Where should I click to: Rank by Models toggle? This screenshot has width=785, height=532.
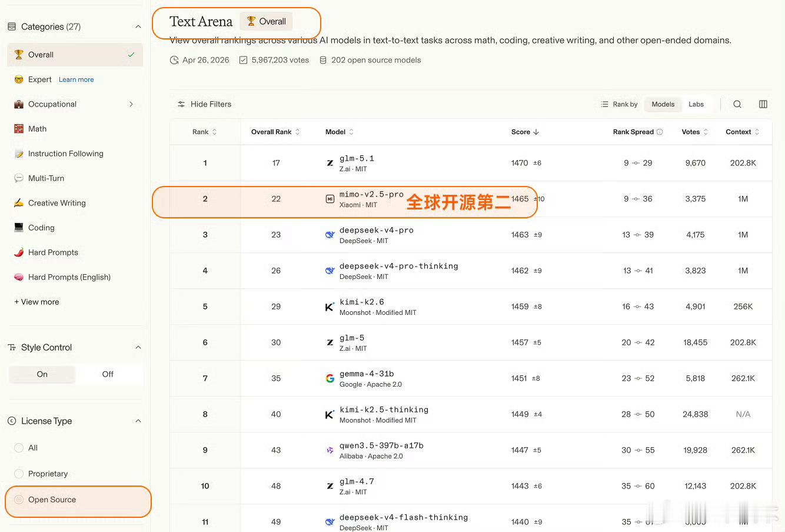click(663, 104)
